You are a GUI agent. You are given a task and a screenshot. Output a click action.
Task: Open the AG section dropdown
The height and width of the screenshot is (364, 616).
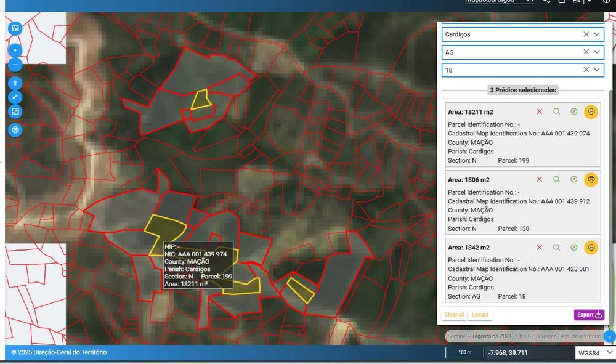[x=596, y=52]
